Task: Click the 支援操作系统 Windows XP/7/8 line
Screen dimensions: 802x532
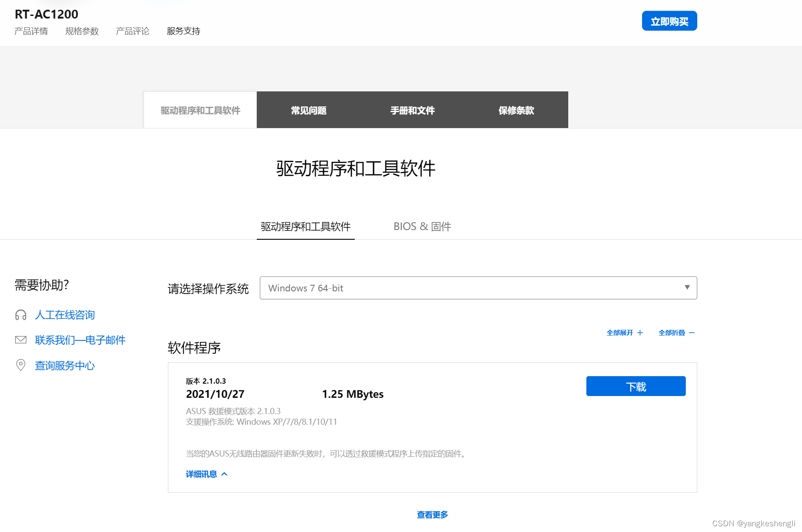Action: [x=261, y=422]
